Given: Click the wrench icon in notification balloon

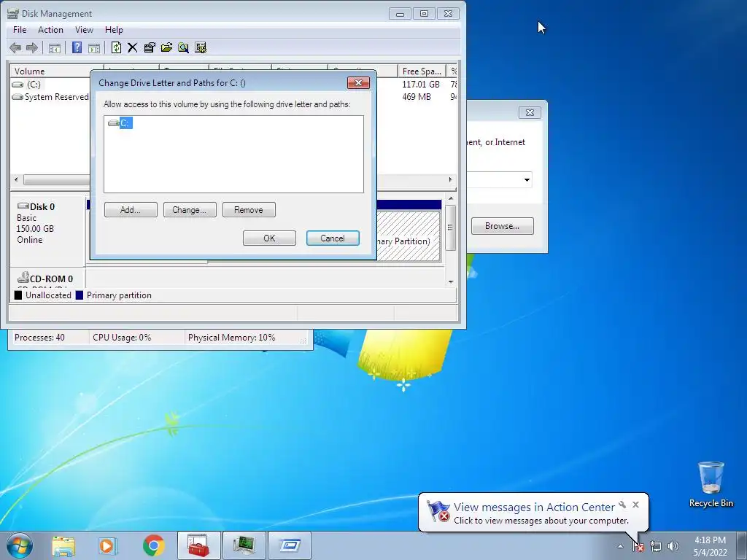Looking at the screenshot, I should tap(622, 505).
